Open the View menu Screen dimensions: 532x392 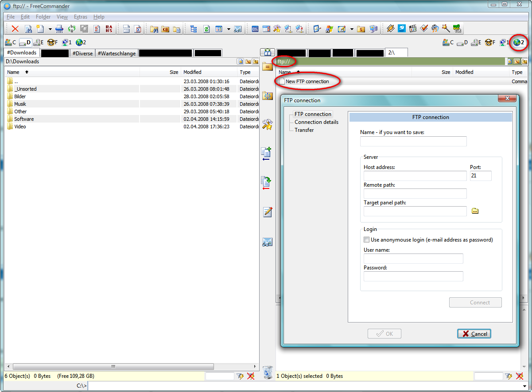(x=62, y=17)
